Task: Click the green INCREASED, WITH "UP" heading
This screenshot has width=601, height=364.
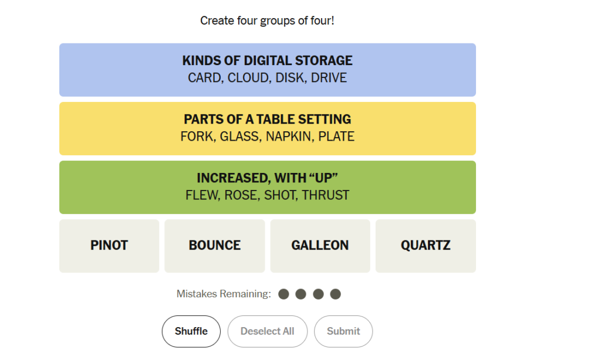Action: pos(268,178)
